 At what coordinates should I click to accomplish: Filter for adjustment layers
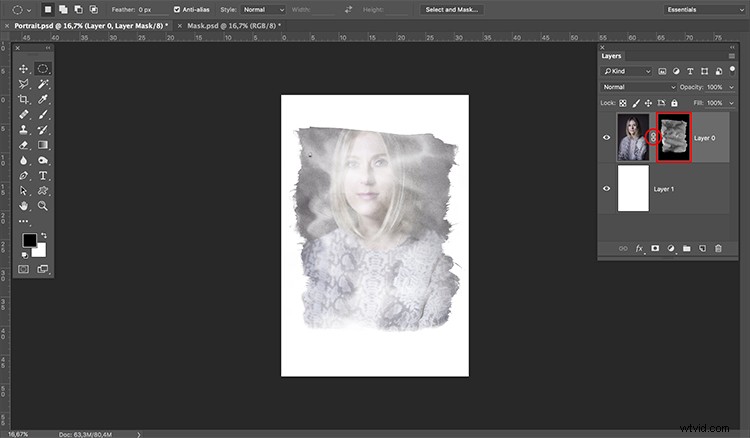coord(676,71)
